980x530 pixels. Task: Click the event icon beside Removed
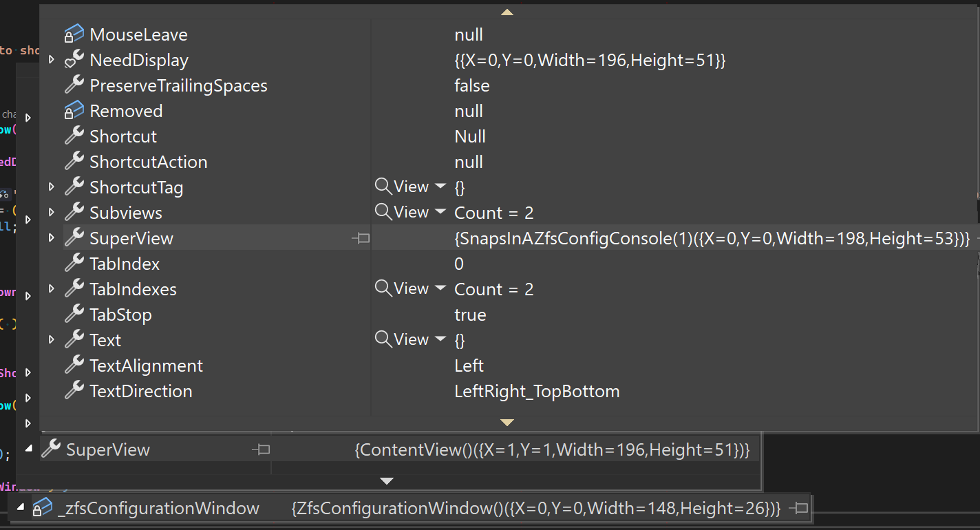(x=74, y=110)
